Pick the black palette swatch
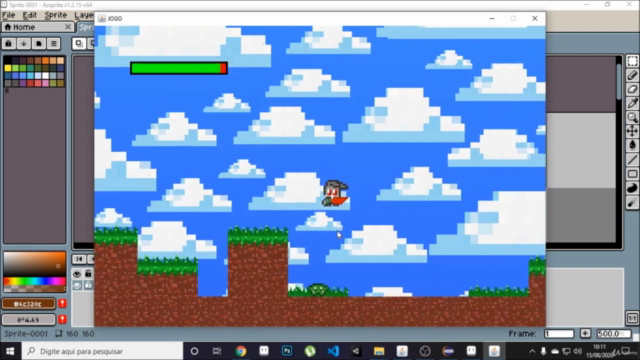 coord(8,61)
